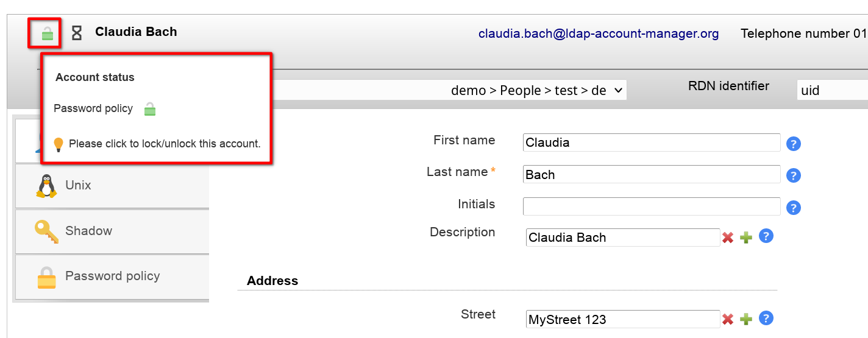
Task: Click the green Password policy lock in tooltip
Action: [x=149, y=110]
